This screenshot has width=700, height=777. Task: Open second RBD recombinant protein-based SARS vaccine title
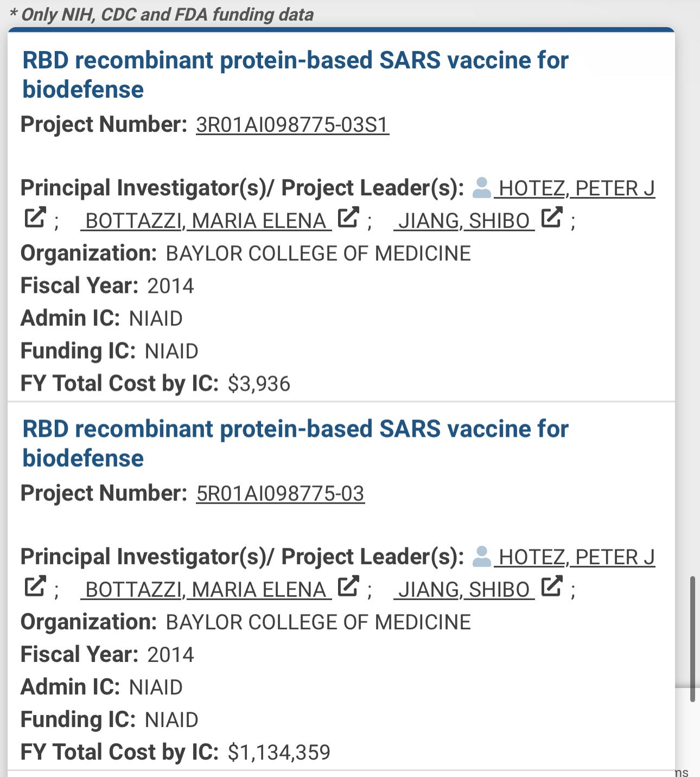click(295, 444)
